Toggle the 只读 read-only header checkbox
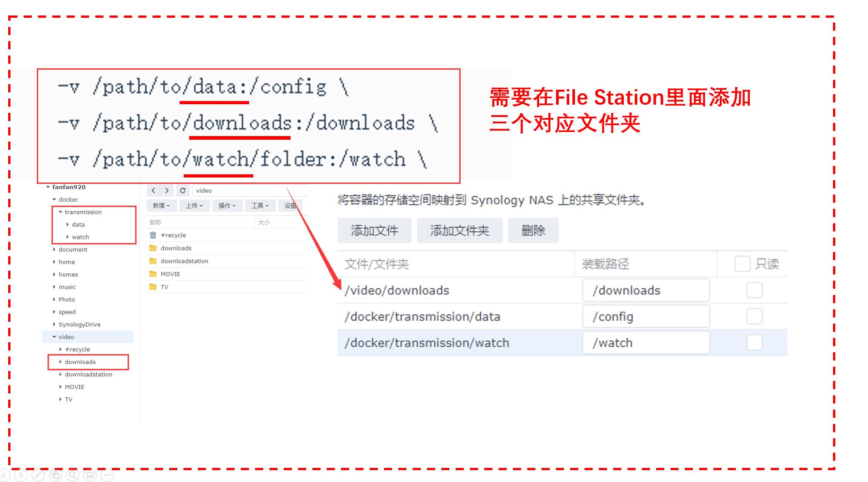868x482 pixels. click(743, 264)
